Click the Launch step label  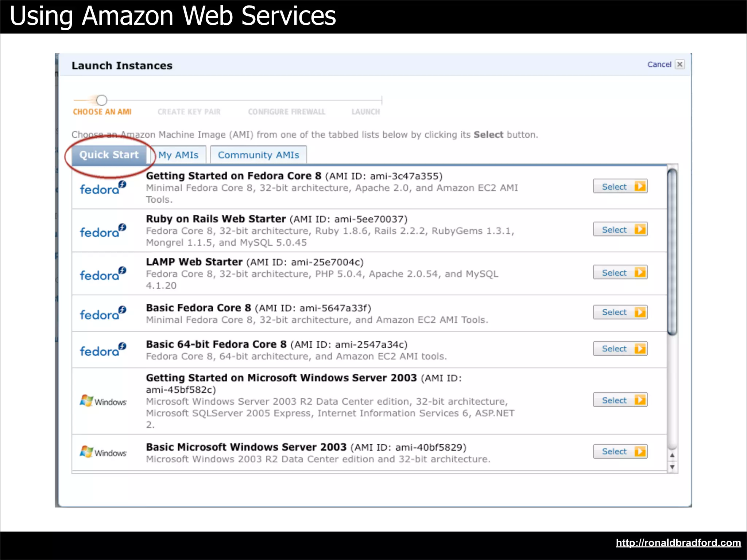click(x=365, y=112)
